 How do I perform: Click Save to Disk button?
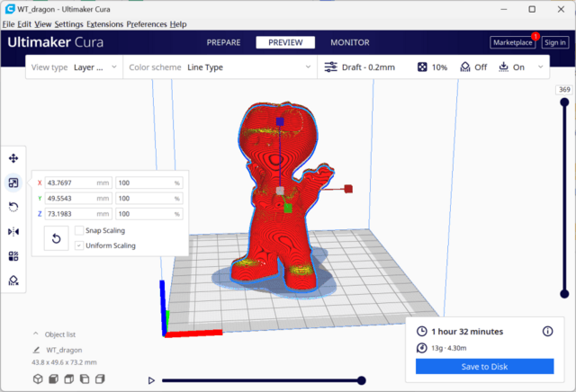click(484, 366)
